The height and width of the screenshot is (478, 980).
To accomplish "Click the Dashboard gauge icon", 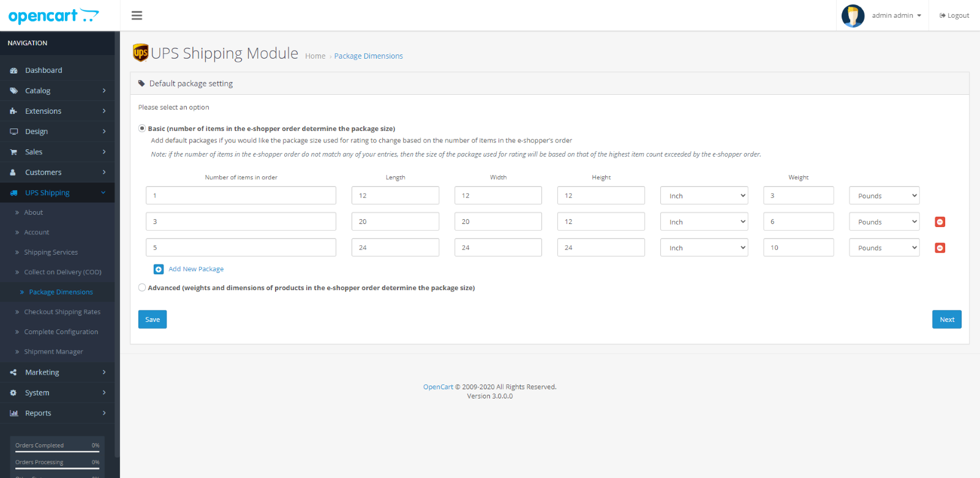I will [x=13, y=70].
